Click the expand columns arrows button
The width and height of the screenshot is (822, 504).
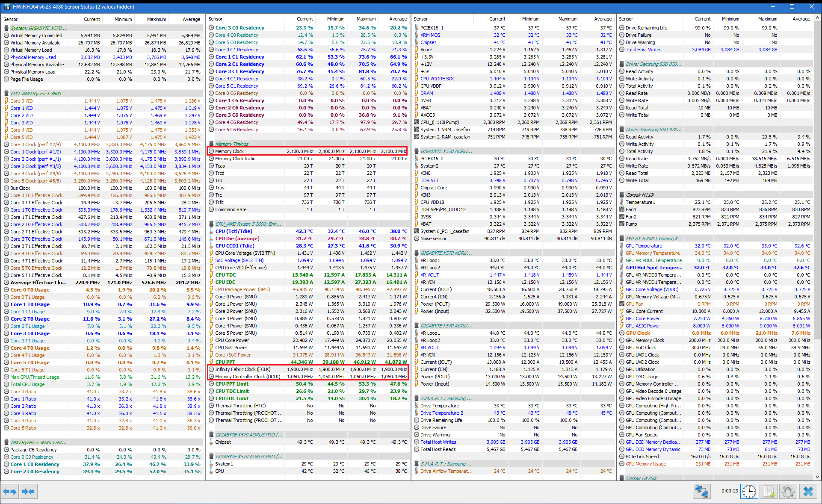pyautogui.click(x=10, y=492)
